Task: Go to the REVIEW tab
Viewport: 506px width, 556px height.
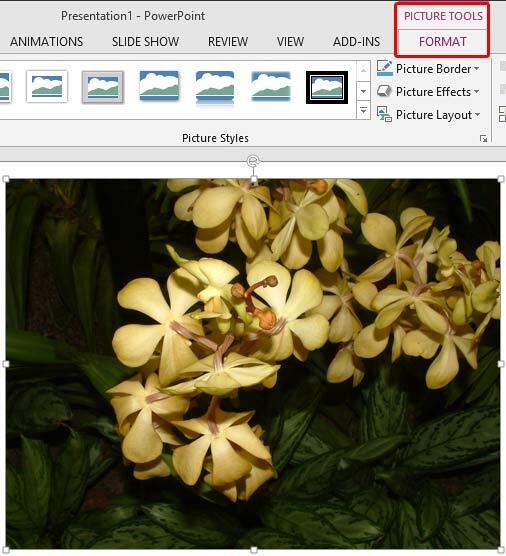Action: [228, 41]
